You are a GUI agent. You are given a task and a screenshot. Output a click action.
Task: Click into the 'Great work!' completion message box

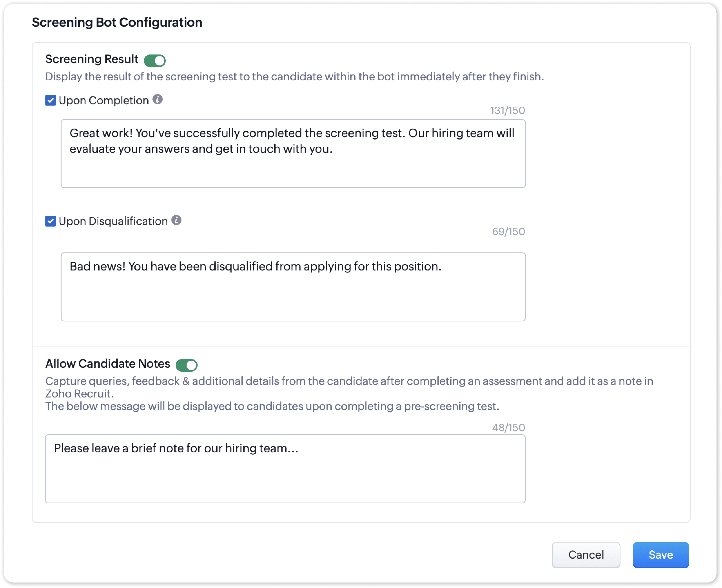click(293, 153)
